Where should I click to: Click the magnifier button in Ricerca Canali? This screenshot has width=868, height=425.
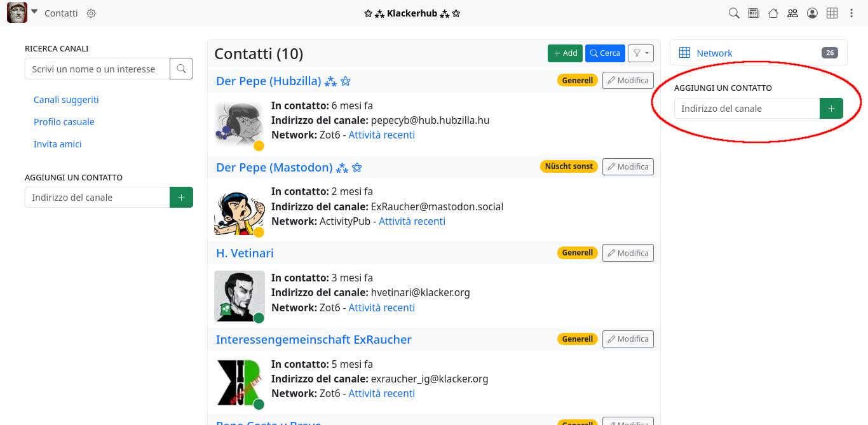(x=181, y=69)
